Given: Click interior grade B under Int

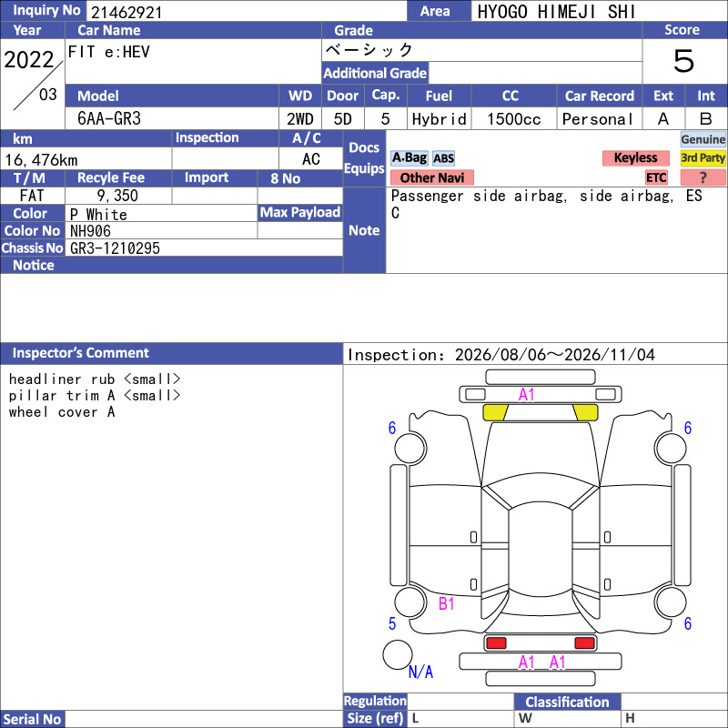Looking at the screenshot, I should (x=706, y=119).
